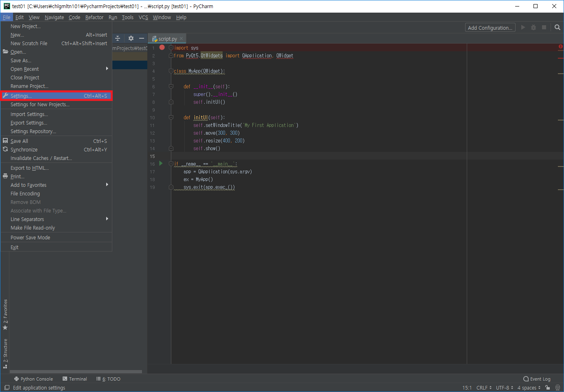Open 6: TODO tool window
564x392 pixels.
coord(108,379)
